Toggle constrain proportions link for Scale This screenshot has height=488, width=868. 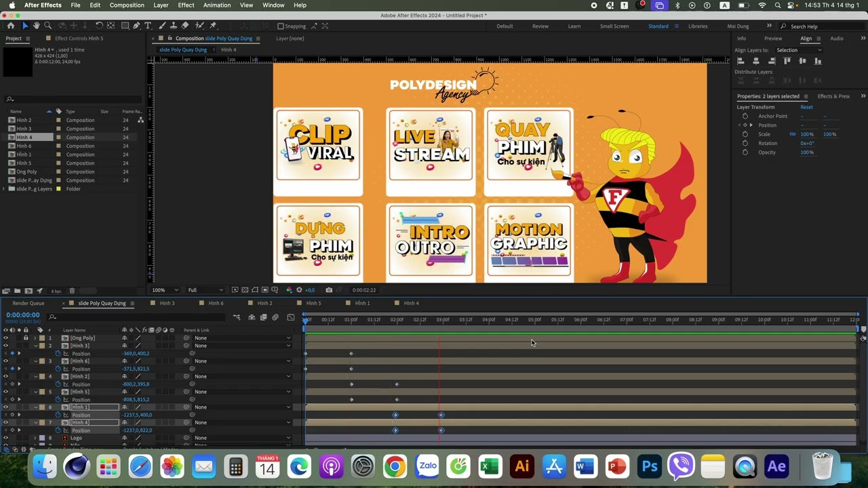[792, 134]
